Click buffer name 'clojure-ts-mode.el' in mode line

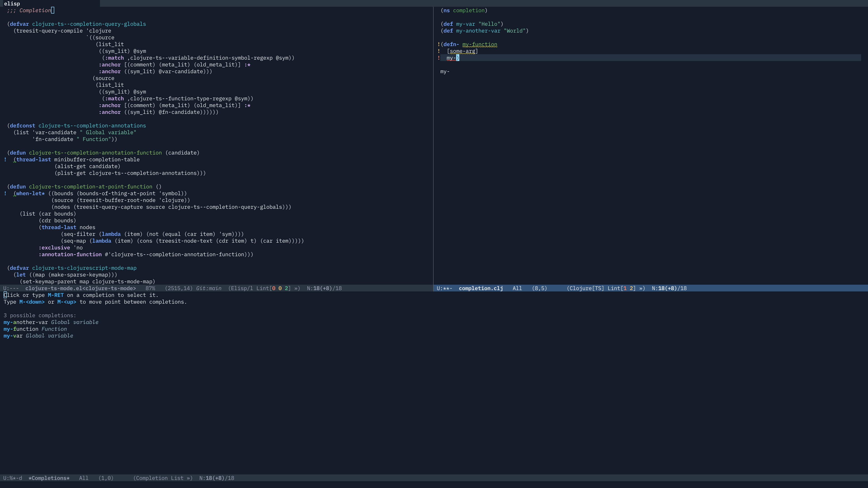pyautogui.click(x=80, y=288)
